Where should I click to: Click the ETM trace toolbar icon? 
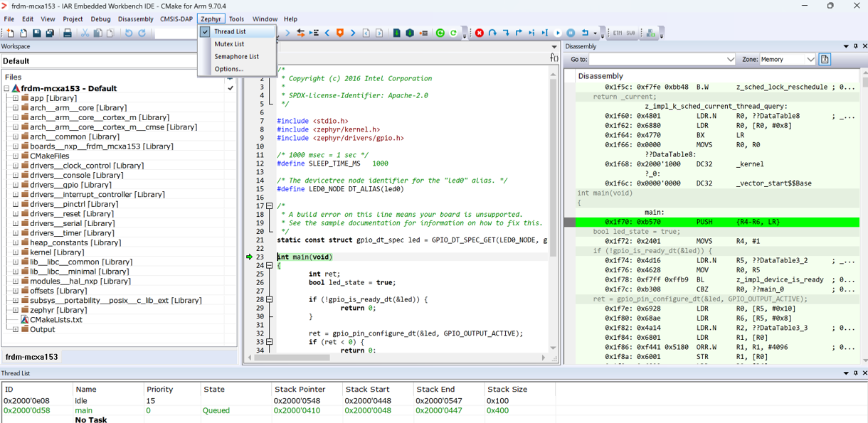point(618,33)
